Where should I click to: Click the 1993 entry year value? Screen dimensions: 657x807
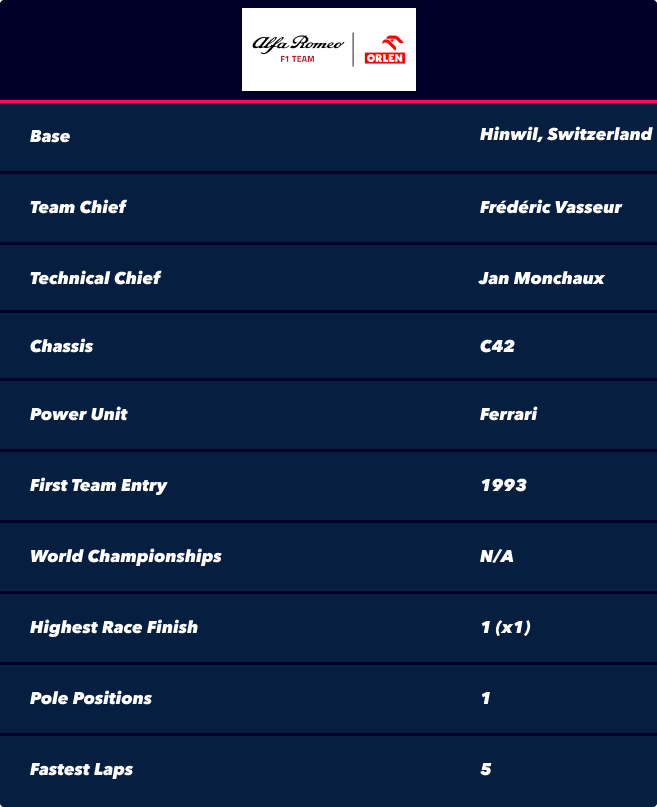pyautogui.click(x=504, y=485)
